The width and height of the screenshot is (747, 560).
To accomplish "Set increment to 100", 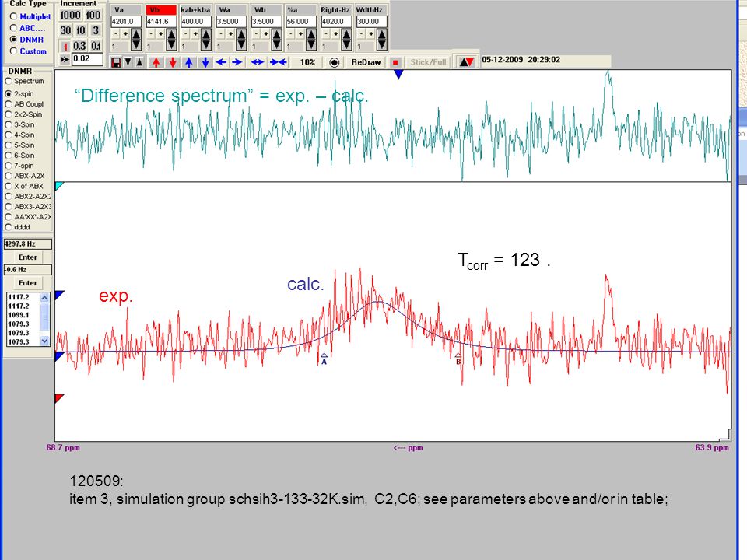I will coord(93,16).
